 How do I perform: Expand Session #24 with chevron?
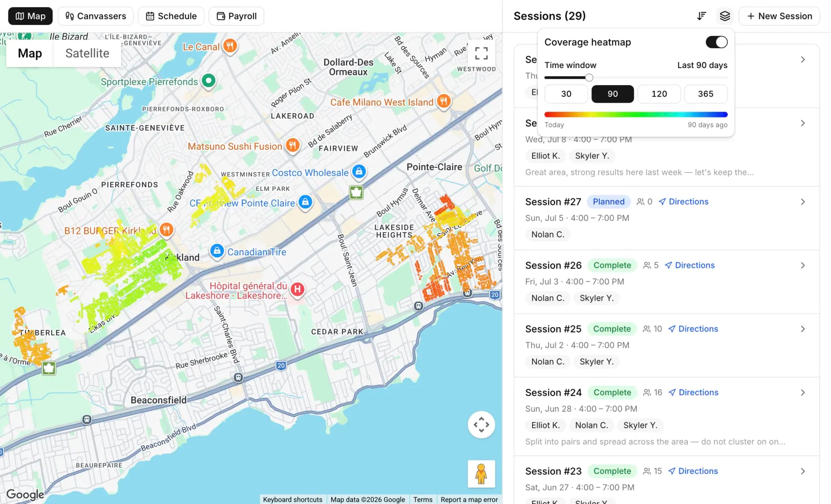802,392
